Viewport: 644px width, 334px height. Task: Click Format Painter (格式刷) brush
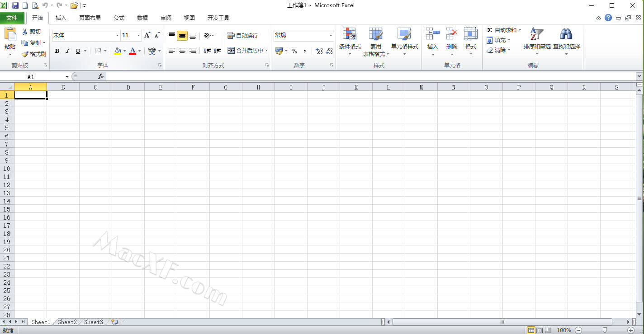point(33,54)
